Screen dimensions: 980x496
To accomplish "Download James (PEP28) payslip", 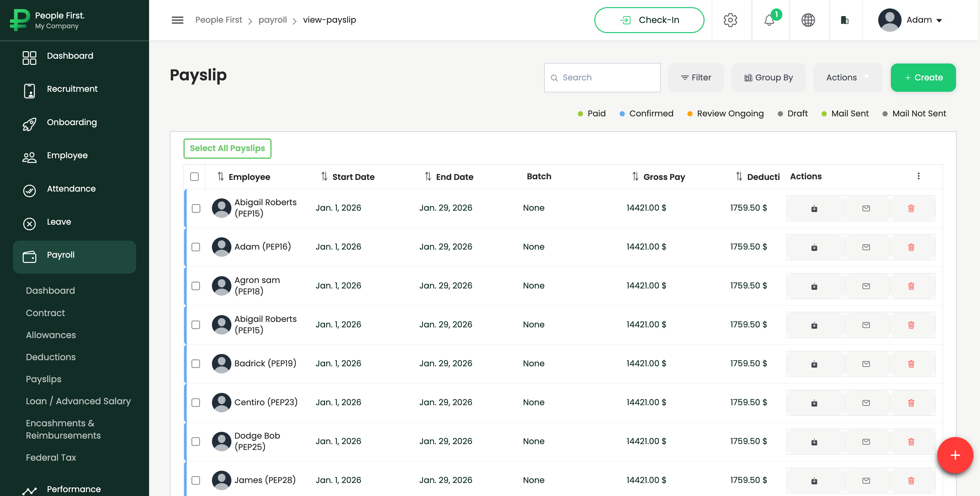I will click(x=814, y=480).
